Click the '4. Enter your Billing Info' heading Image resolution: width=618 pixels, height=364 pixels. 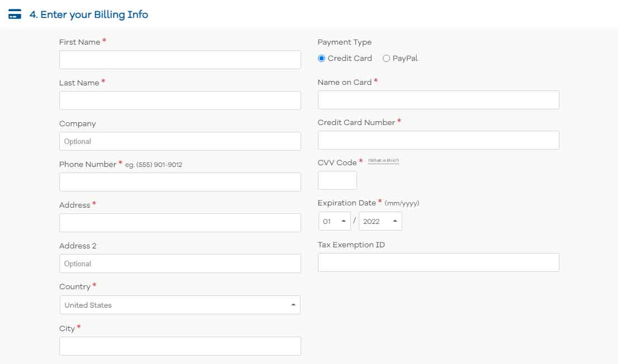coord(88,15)
